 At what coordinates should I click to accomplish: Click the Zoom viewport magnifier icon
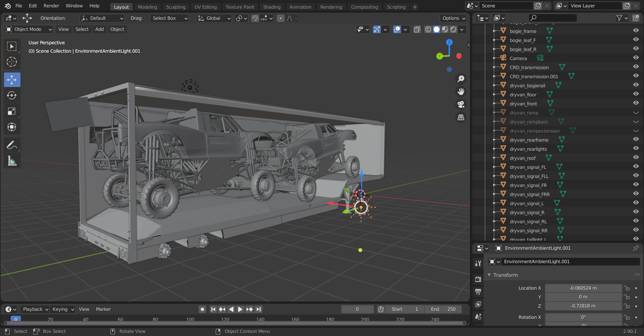click(x=461, y=79)
